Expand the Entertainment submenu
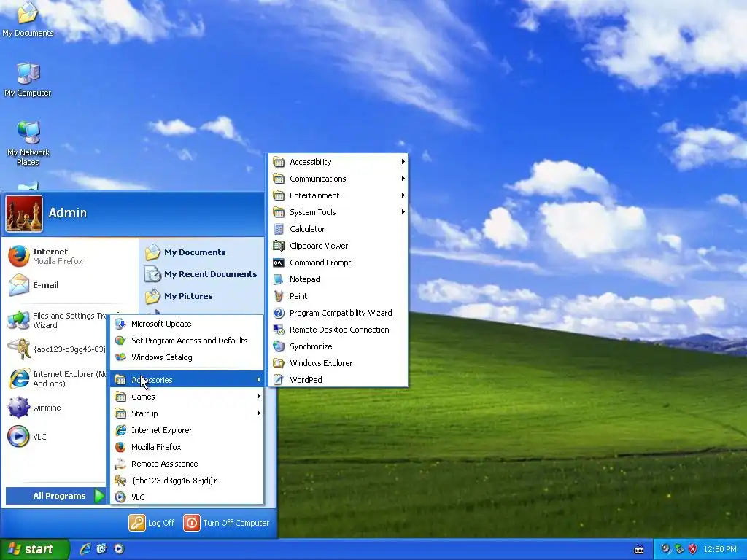 338,195
